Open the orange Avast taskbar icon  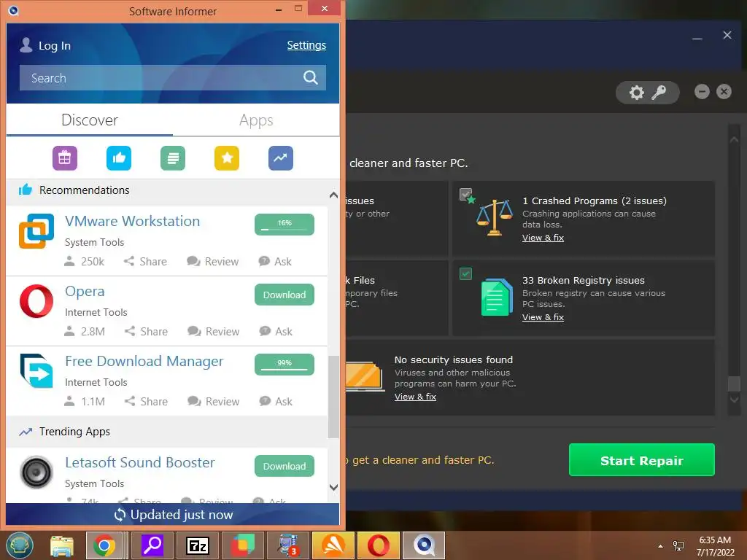point(333,545)
